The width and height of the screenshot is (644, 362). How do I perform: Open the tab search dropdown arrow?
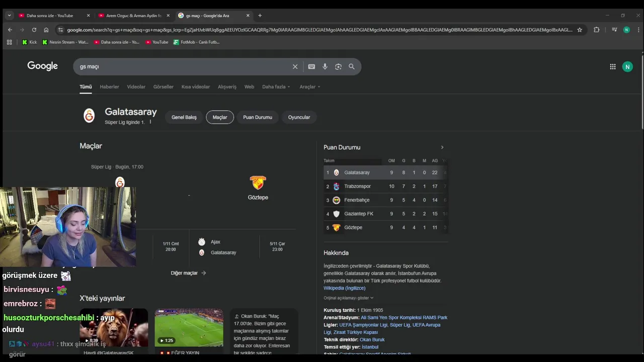(9, 16)
